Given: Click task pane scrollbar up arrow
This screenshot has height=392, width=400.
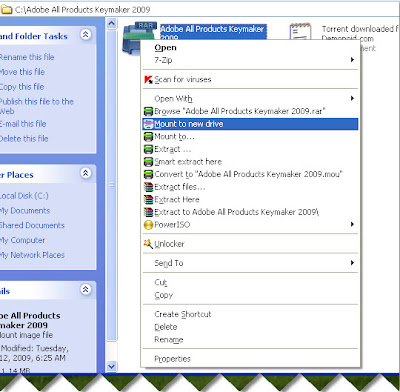Looking at the screenshot, I should point(112,23).
